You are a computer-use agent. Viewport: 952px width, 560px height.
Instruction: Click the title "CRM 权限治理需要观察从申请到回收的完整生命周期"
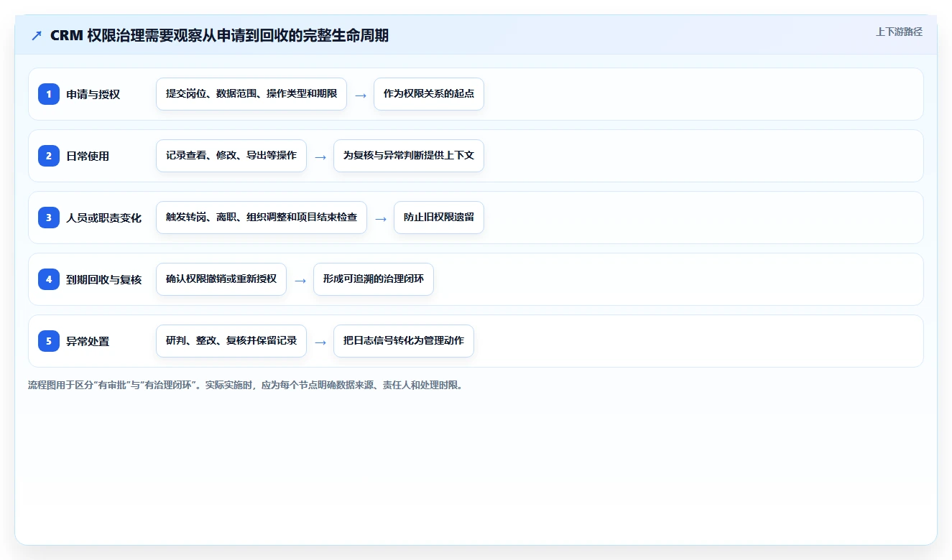(x=219, y=36)
